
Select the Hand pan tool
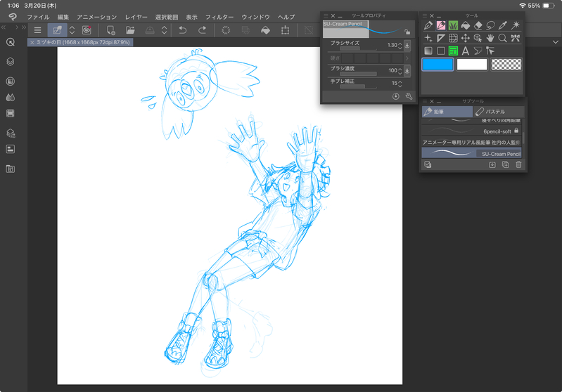click(490, 38)
